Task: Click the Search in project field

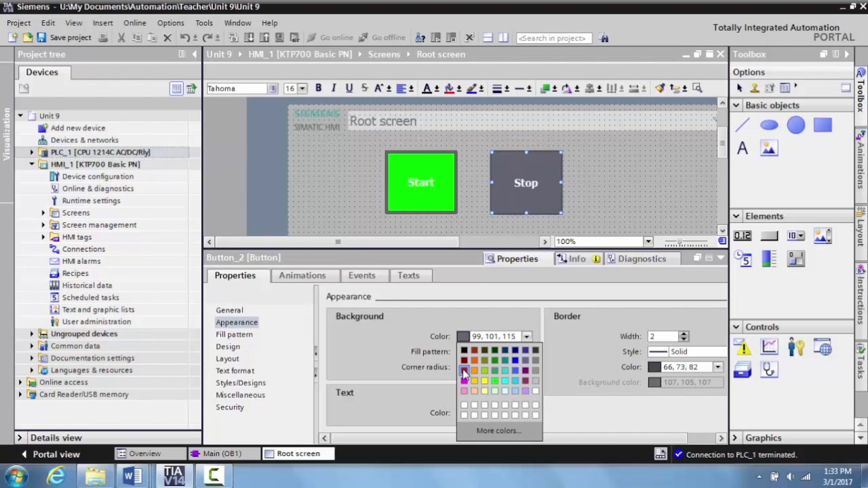Action: [x=553, y=38]
